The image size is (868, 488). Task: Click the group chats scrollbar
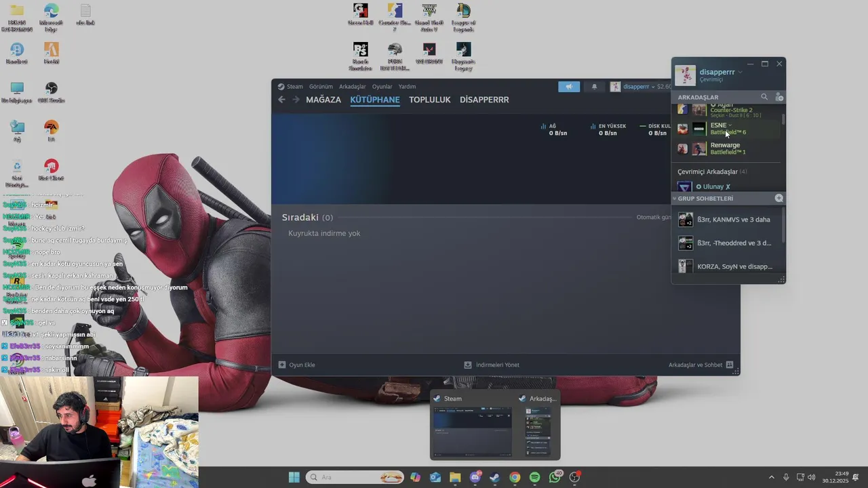click(784, 225)
